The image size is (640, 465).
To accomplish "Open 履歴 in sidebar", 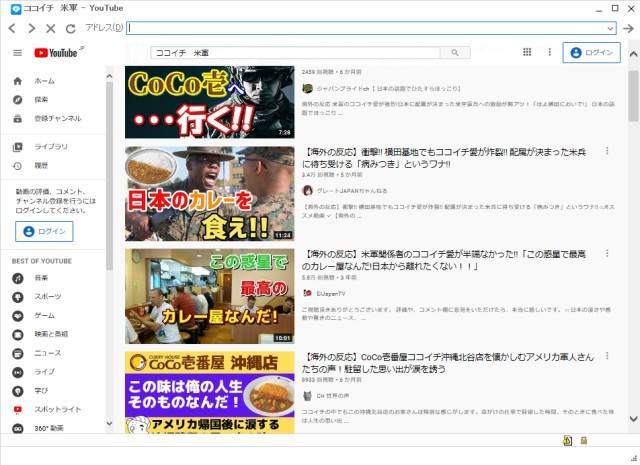I will (x=41, y=165).
